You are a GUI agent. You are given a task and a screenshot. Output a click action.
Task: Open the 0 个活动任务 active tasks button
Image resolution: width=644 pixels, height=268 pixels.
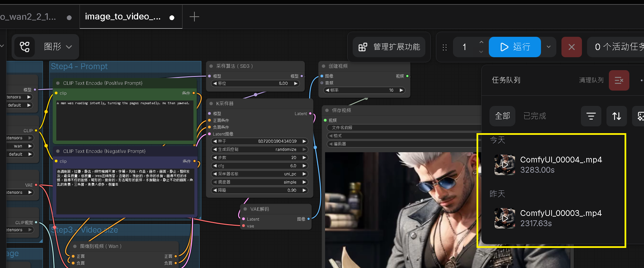[616, 47]
